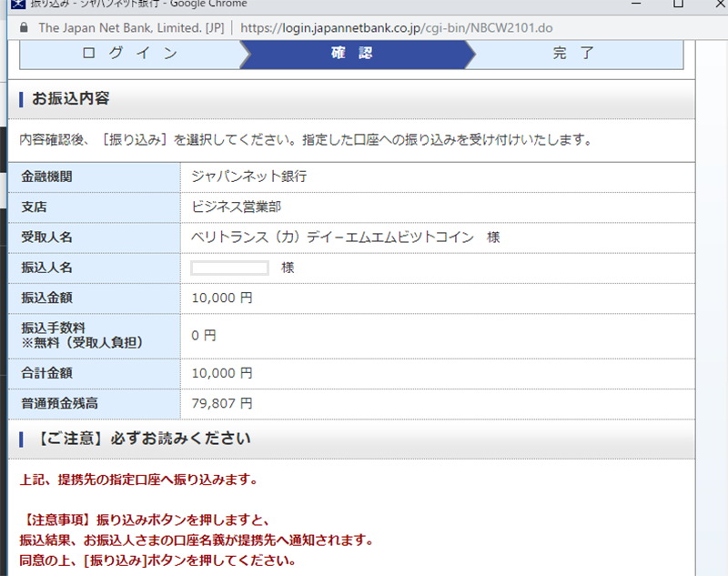
Task: Click the ビジネス営業部 branch value
Action: coord(237,207)
